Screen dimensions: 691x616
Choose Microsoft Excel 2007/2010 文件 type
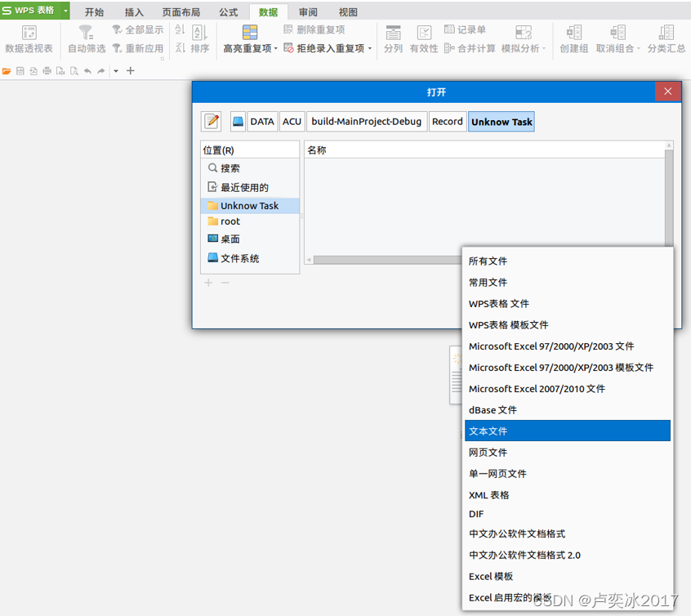[x=568, y=389]
